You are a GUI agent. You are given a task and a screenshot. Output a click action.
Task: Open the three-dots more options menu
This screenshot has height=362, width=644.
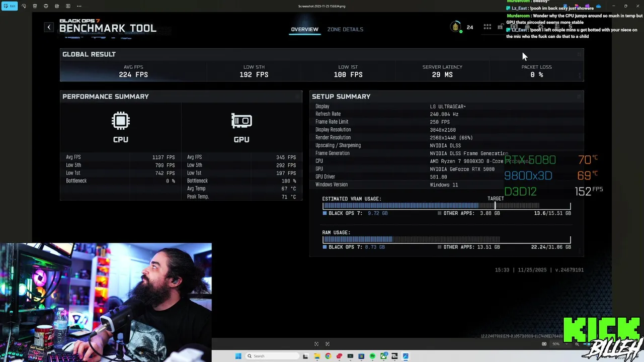[79, 6]
